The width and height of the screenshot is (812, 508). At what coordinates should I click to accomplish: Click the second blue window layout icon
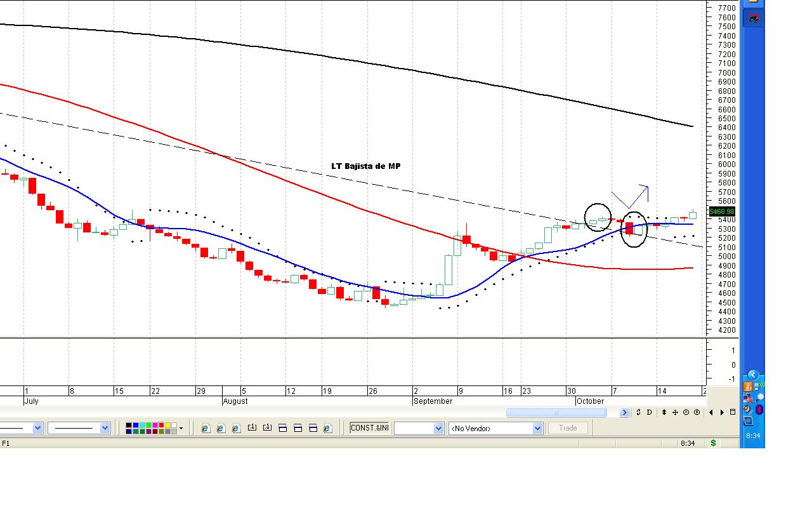click(298, 428)
